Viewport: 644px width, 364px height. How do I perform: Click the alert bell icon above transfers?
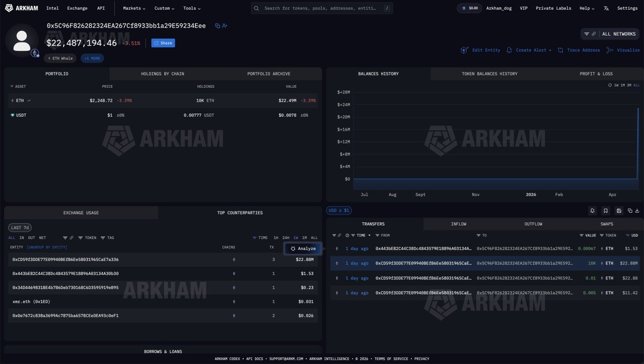(x=592, y=210)
